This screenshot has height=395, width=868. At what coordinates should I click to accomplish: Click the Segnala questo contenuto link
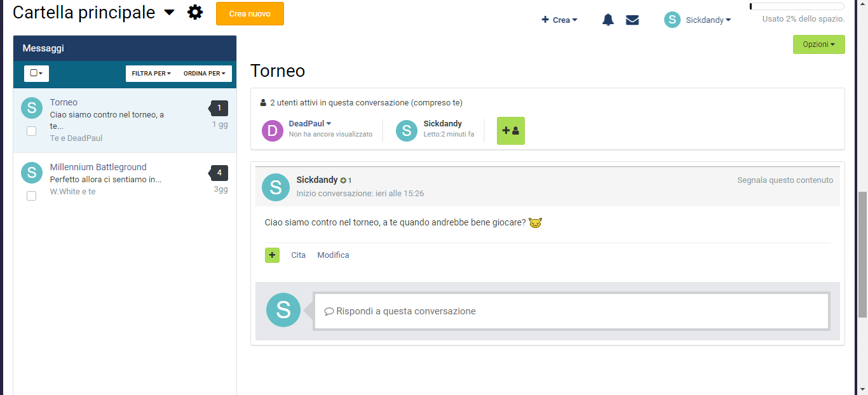785,180
